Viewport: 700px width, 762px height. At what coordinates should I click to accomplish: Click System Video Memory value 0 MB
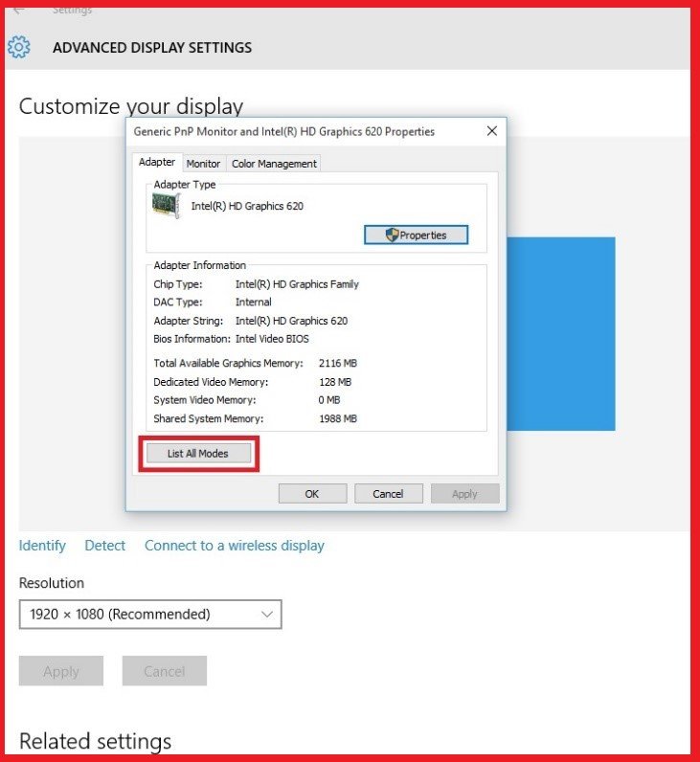[x=329, y=400]
